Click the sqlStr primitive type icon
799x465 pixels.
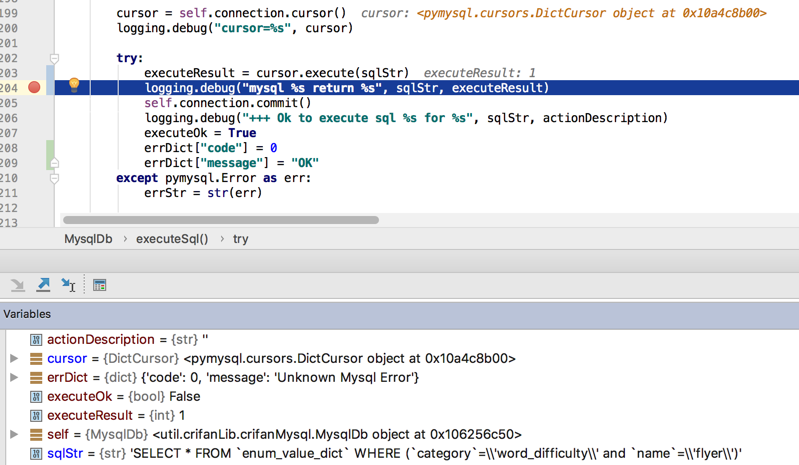click(36, 454)
